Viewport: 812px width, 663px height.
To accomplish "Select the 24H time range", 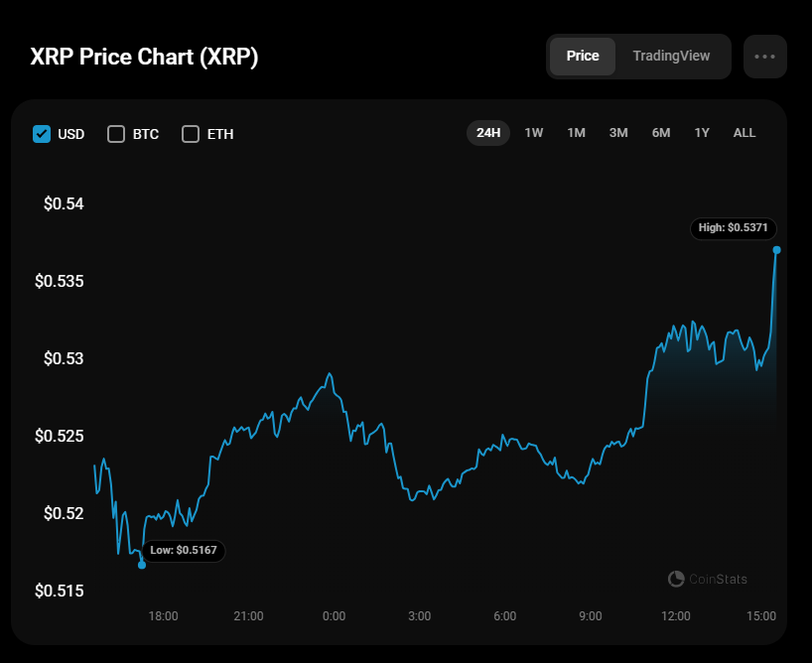I will [488, 133].
